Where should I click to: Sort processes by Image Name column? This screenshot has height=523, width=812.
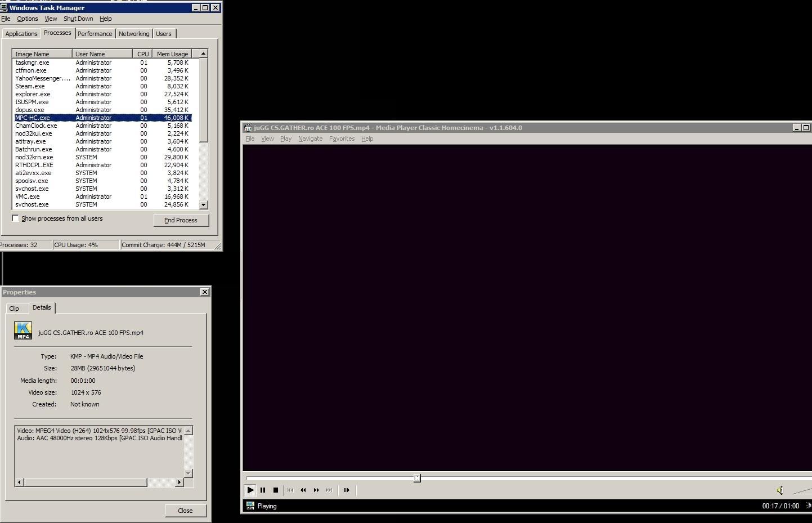click(x=42, y=54)
